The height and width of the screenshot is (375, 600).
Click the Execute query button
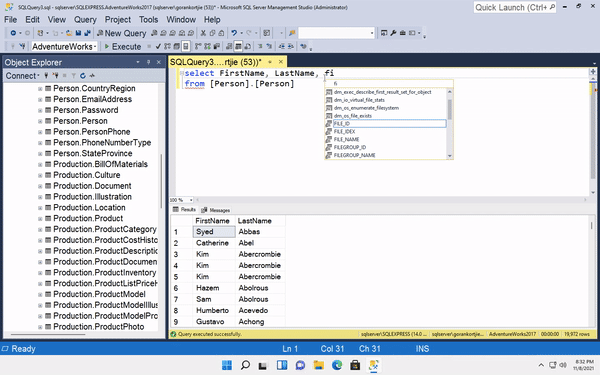click(123, 47)
